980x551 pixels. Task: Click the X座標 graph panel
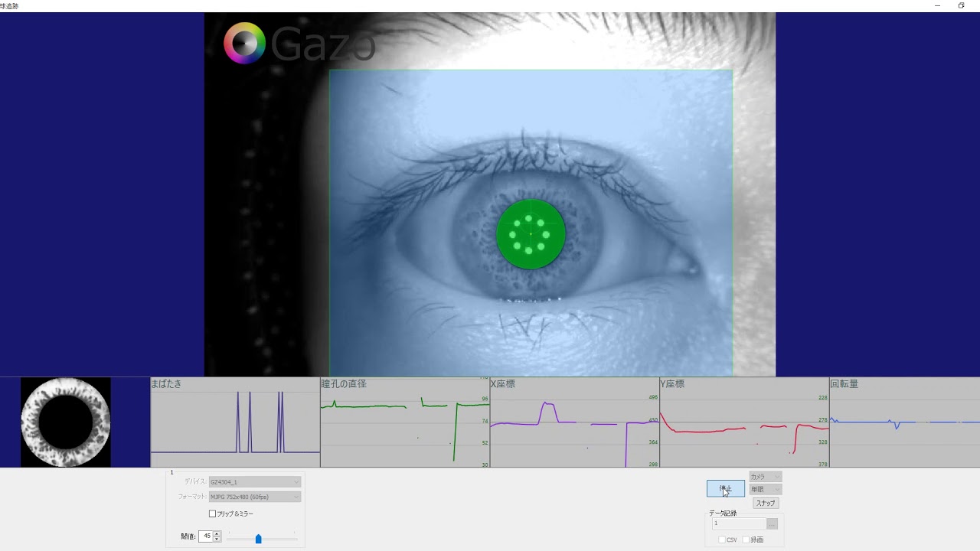pos(575,422)
